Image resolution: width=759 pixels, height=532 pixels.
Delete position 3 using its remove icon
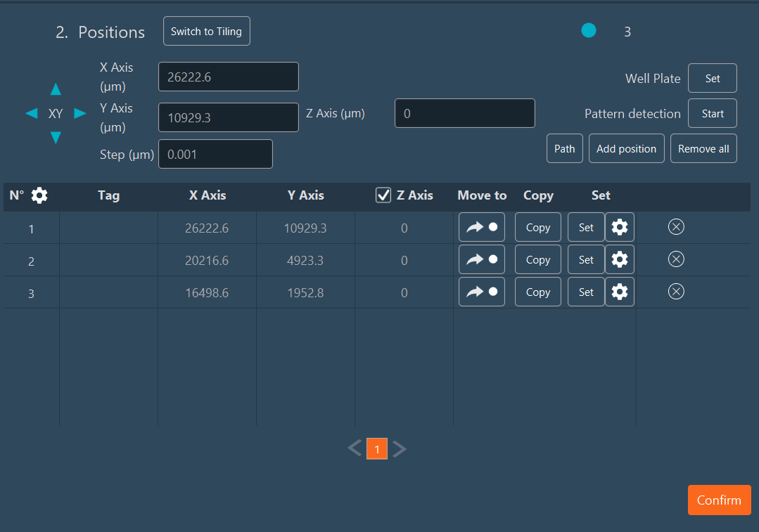tap(676, 292)
